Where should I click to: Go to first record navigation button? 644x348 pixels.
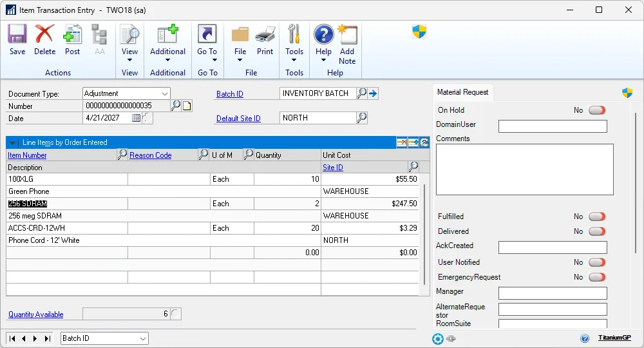[12, 338]
